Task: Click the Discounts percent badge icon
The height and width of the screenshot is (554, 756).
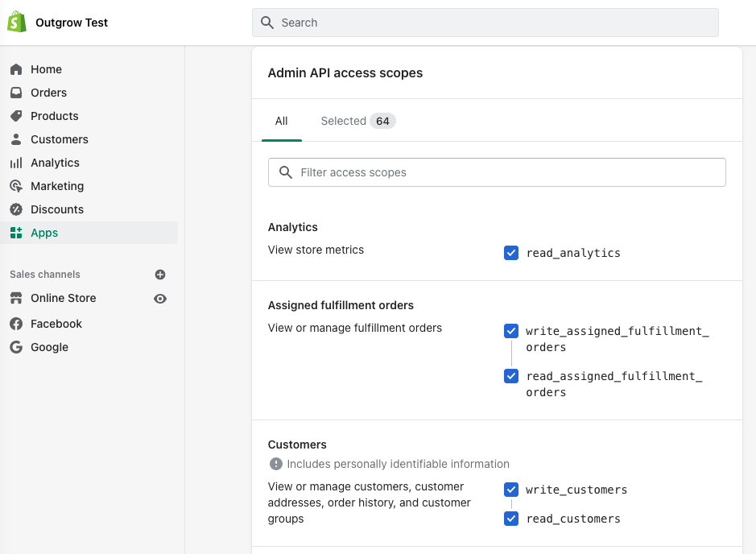Action: point(16,209)
